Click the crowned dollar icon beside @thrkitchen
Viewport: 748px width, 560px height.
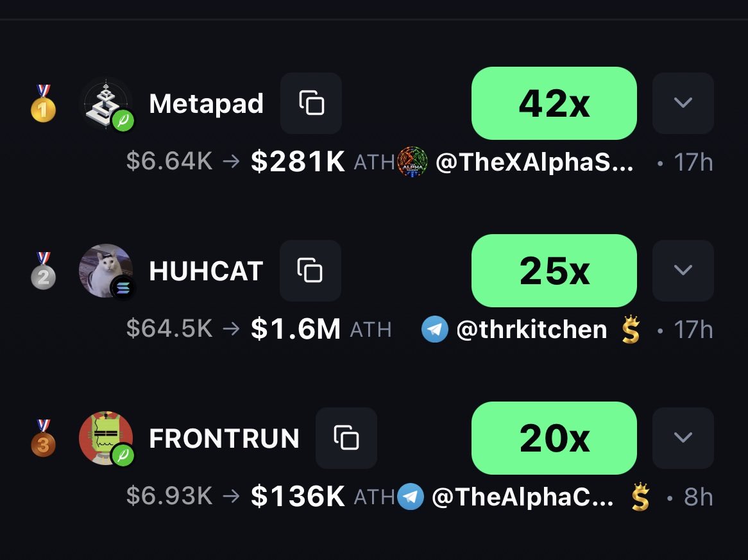[631, 329]
